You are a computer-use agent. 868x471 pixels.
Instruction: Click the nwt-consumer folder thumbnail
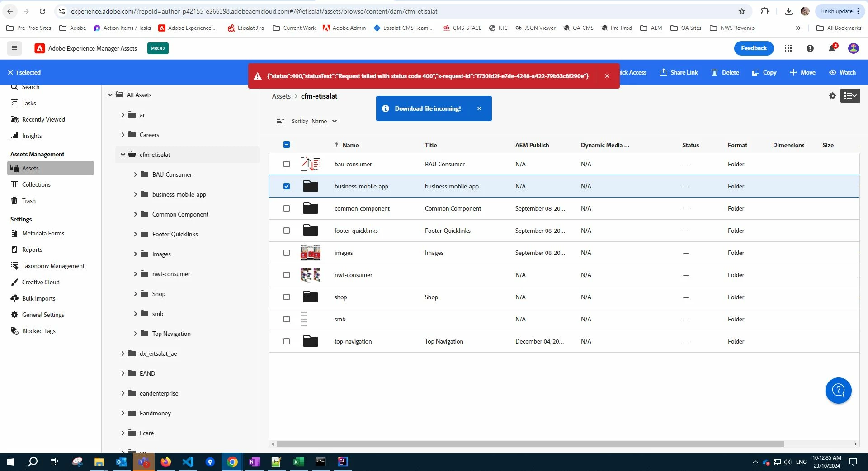point(310,275)
